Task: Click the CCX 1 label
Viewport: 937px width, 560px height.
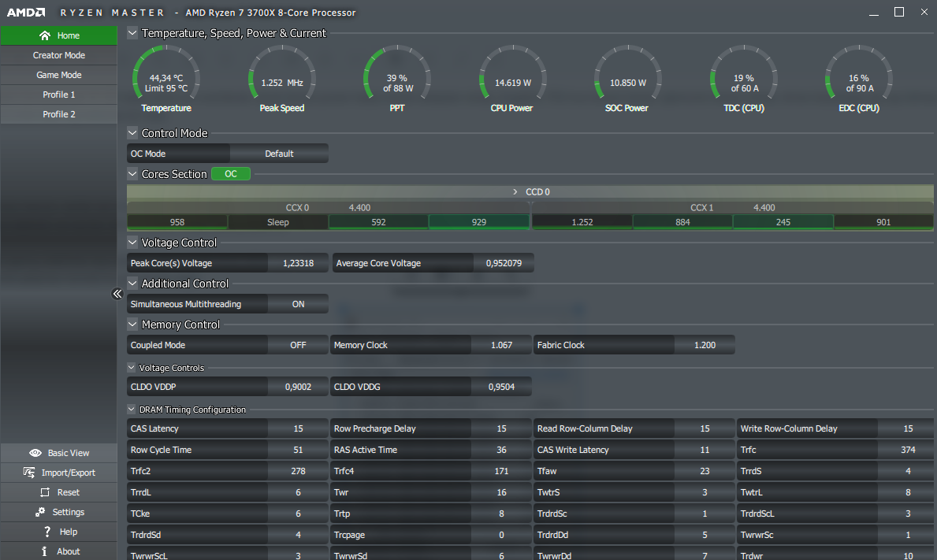Action: tap(701, 208)
